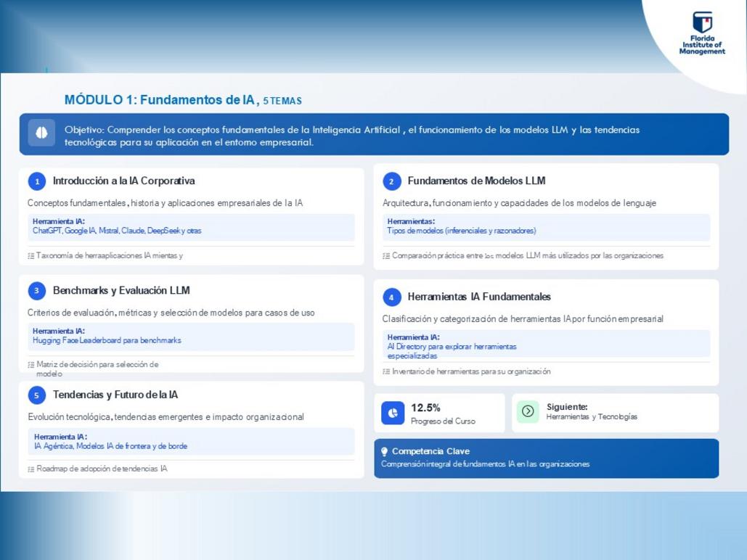
Task: Click the Competencia Clave heading
Action: tap(430, 451)
